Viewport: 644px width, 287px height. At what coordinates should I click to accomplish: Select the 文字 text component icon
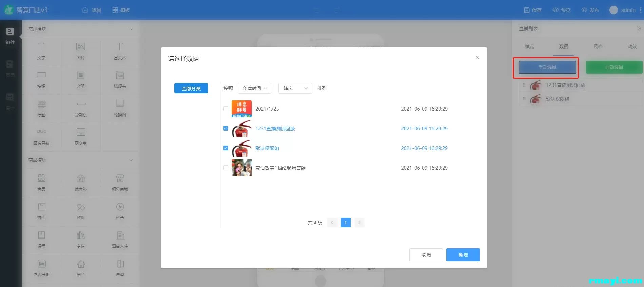click(x=41, y=46)
